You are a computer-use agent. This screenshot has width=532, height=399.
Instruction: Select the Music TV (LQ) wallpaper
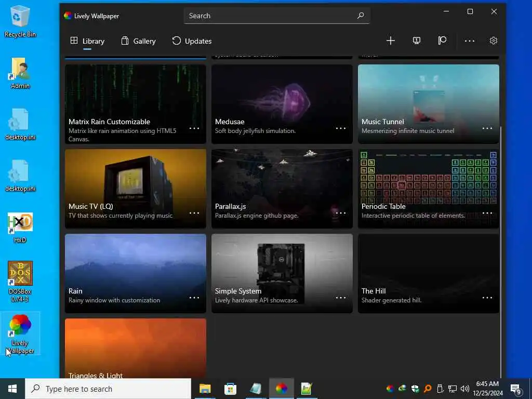(136, 189)
